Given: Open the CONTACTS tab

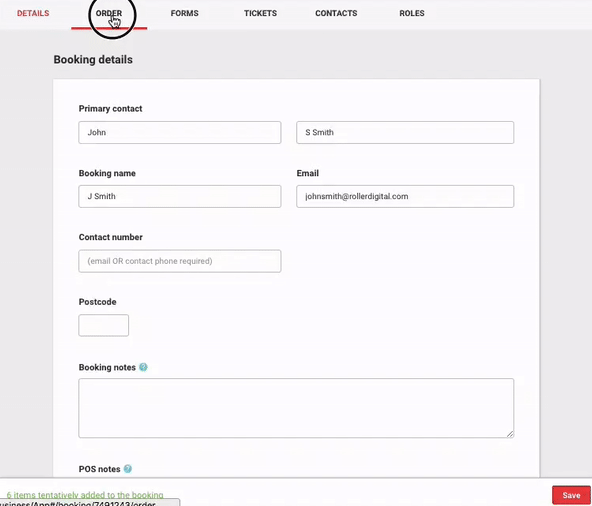Looking at the screenshot, I should coord(336,13).
